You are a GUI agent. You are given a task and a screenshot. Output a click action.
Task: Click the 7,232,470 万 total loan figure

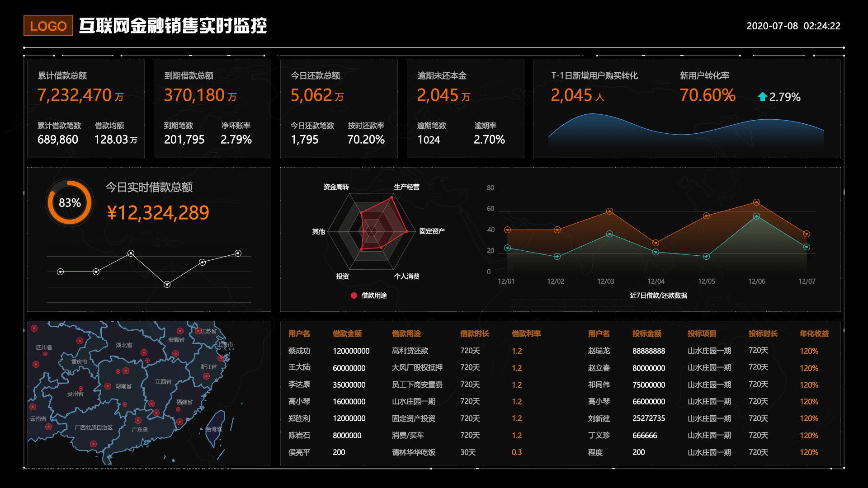point(80,95)
